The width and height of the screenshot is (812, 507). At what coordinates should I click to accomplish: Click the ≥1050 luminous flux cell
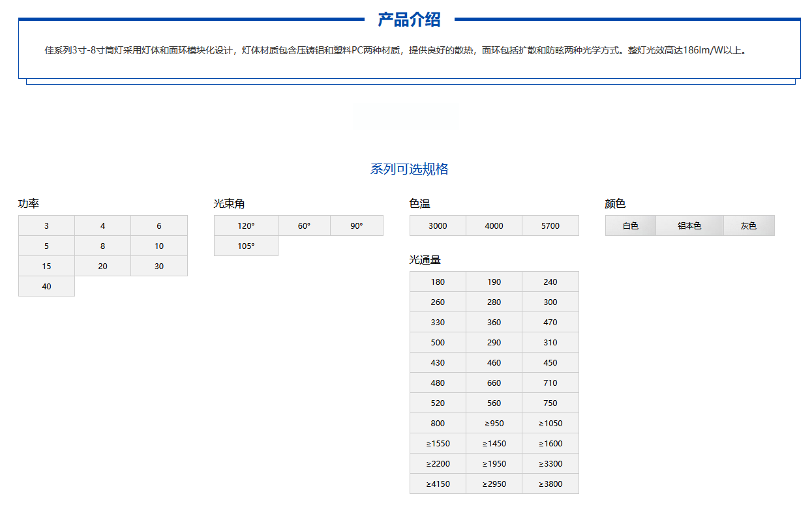point(550,423)
